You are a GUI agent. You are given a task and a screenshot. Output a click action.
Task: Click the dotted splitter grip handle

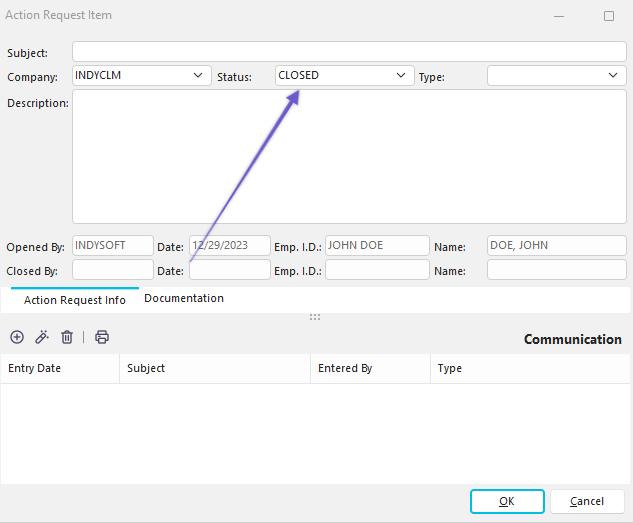(x=315, y=317)
